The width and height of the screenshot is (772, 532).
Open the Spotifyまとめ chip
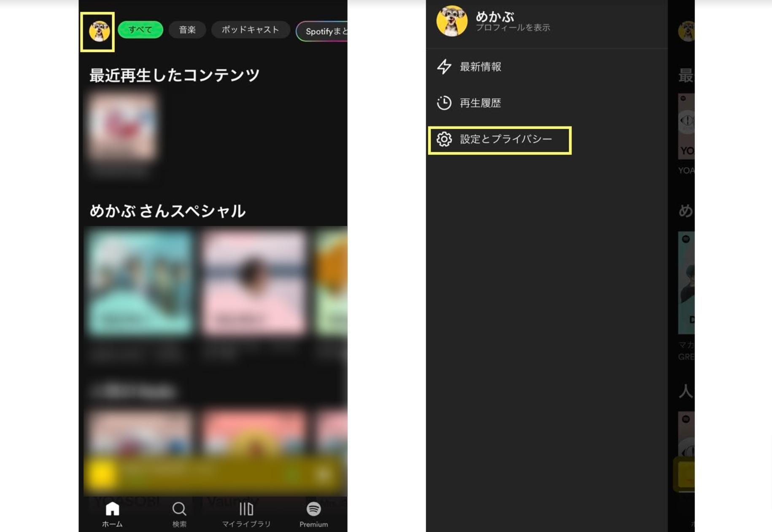[x=322, y=31]
